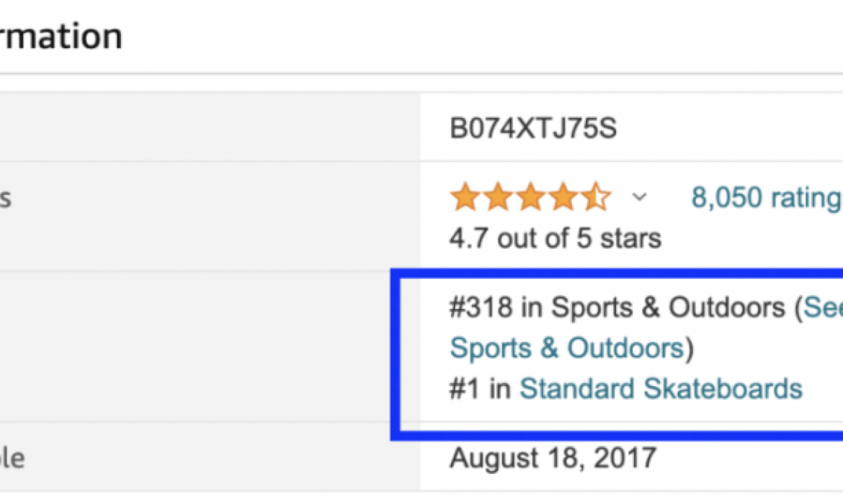843x504 pixels.
Task: Click the third orange rating star
Action: [x=530, y=197]
